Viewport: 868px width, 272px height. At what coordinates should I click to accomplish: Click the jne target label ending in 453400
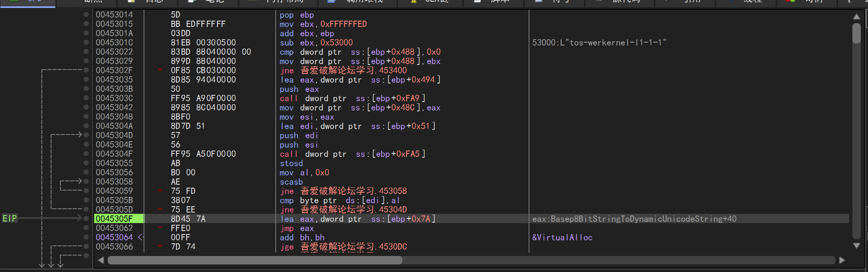[x=353, y=70]
